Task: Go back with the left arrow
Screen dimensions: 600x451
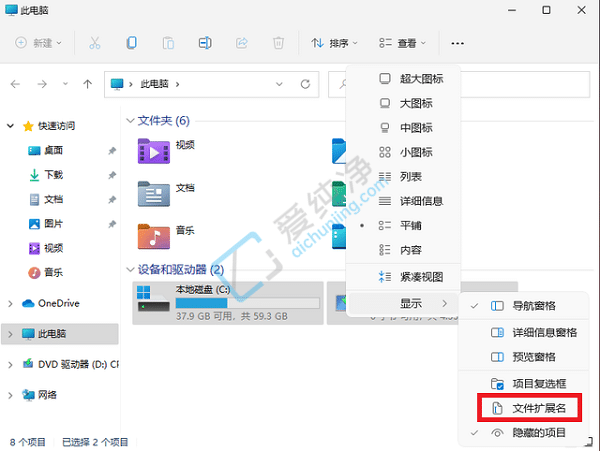Action: 15,84
